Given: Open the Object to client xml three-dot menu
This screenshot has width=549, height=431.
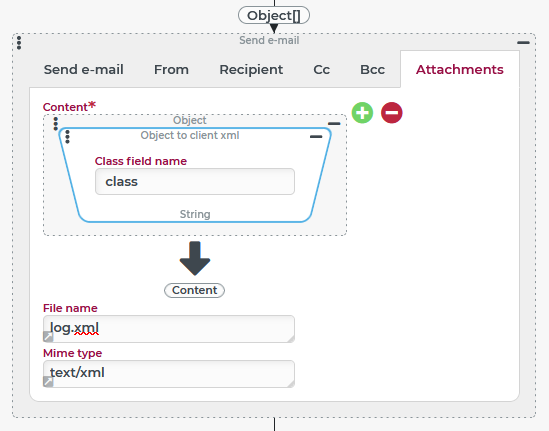Looking at the screenshot, I should point(67,137).
